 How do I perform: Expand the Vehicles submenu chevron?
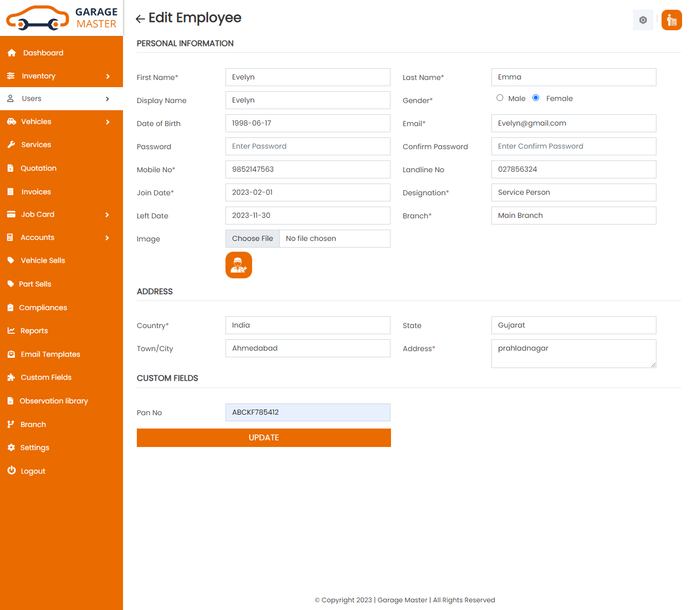108,122
